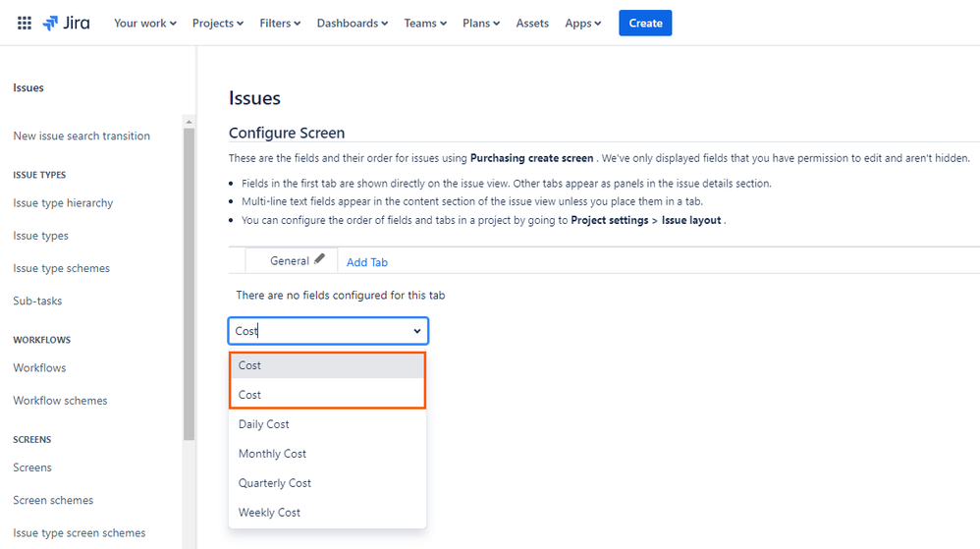Click the WORKFLOWS section label
Image resolution: width=980 pixels, height=549 pixels.
[42, 340]
